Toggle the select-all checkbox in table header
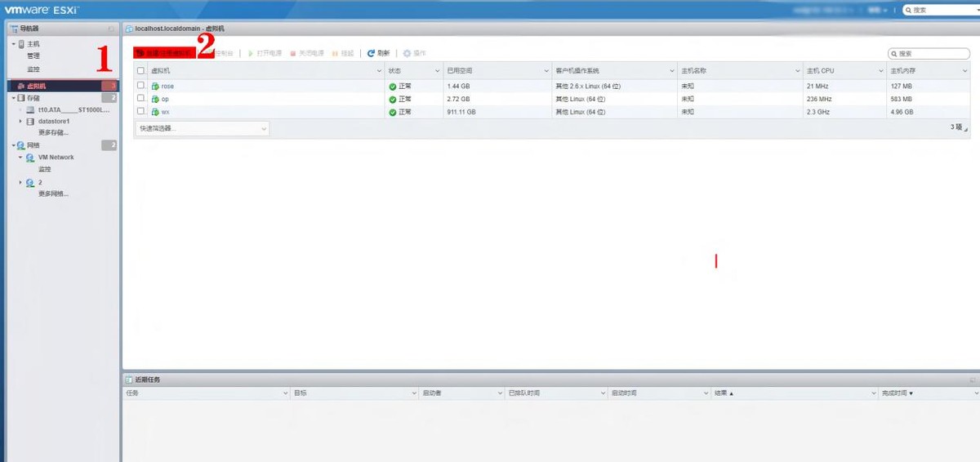Viewport: 980px width, 462px height. click(140, 71)
